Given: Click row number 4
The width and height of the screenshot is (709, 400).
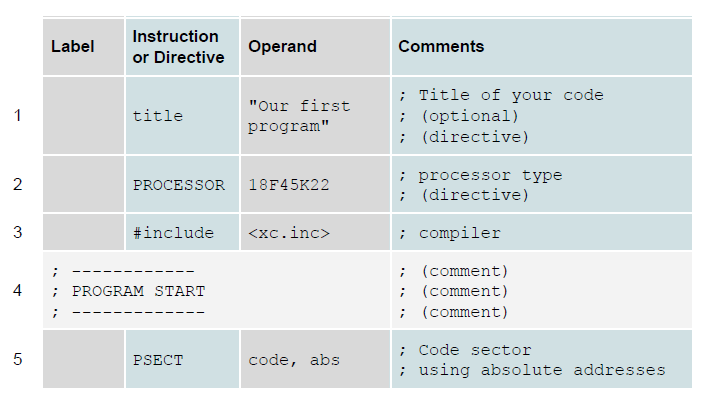Looking at the screenshot, I should coord(18,290).
